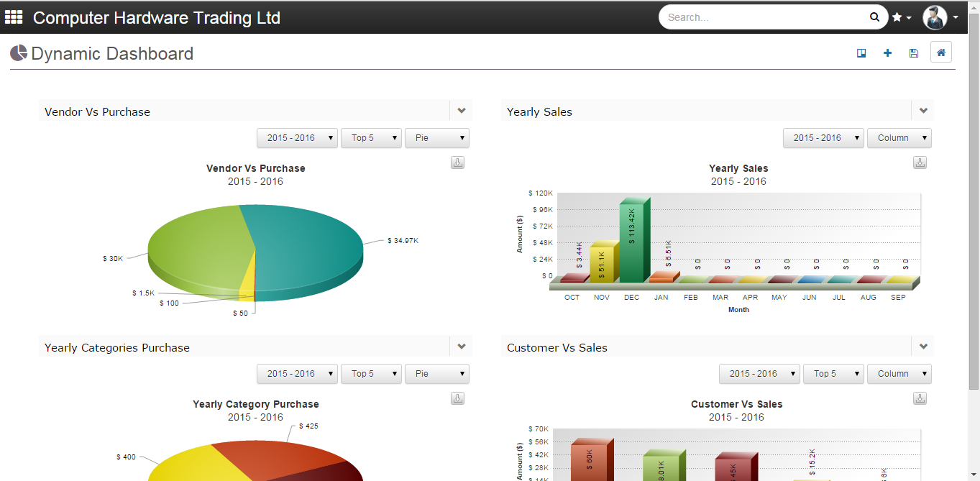Download the Yearly Sales chart
980x481 pixels.
(x=920, y=162)
